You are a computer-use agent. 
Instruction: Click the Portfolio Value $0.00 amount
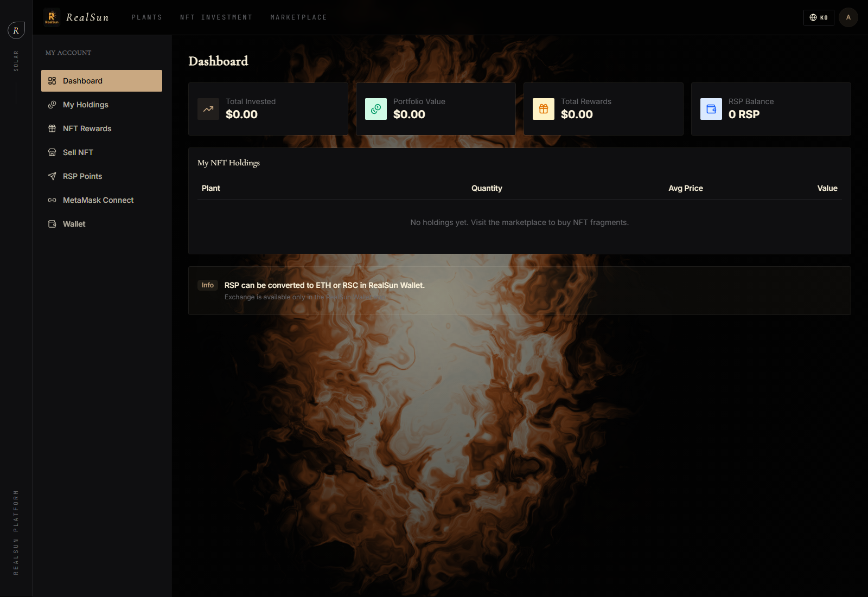(409, 114)
